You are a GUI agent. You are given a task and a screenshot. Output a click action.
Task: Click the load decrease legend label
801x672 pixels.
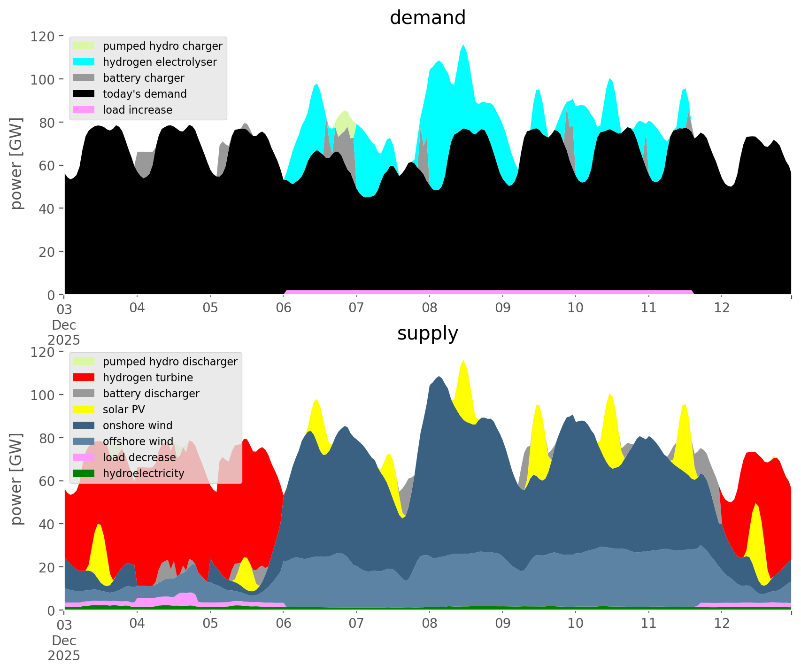pyautogui.click(x=139, y=457)
